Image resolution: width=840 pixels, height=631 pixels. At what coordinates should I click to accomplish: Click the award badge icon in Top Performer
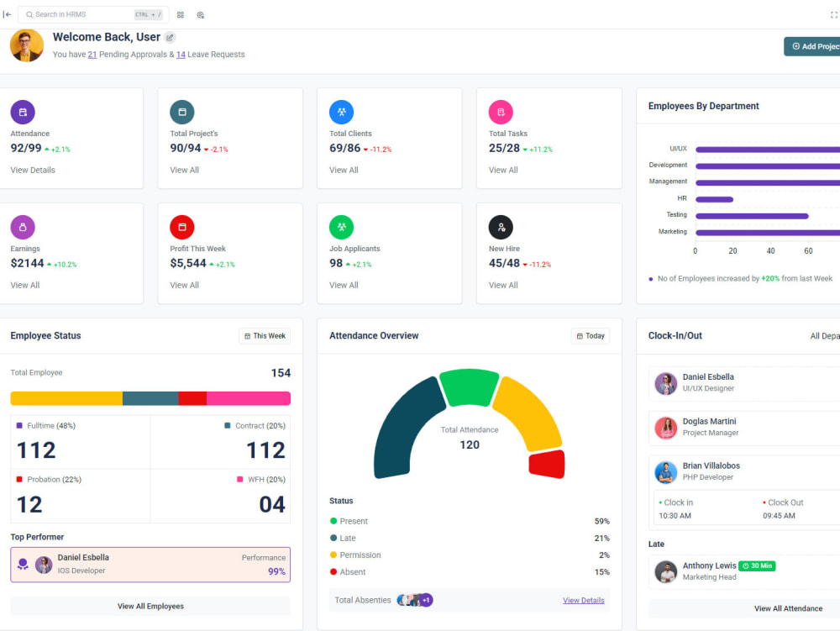(x=23, y=564)
